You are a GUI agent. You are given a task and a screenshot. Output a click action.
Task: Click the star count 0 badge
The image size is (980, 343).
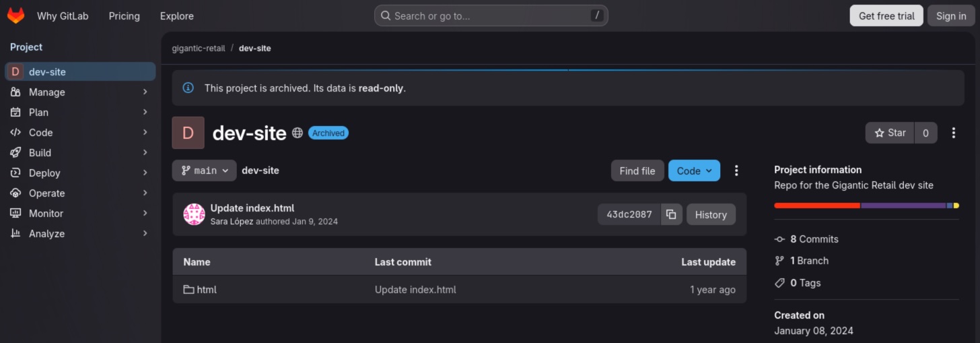click(925, 133)
